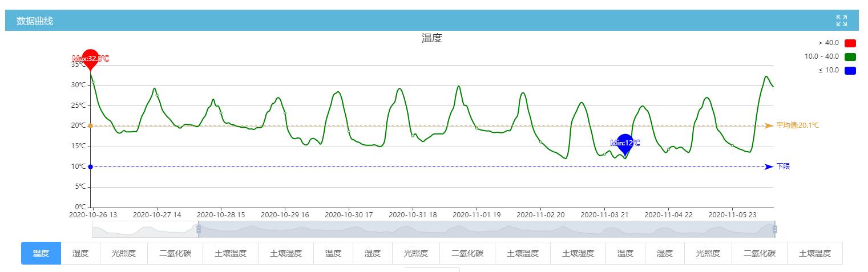868x272 pixels.
Task: Click the 平均值:20.1℃ average line label
Action: coord(797,125)
